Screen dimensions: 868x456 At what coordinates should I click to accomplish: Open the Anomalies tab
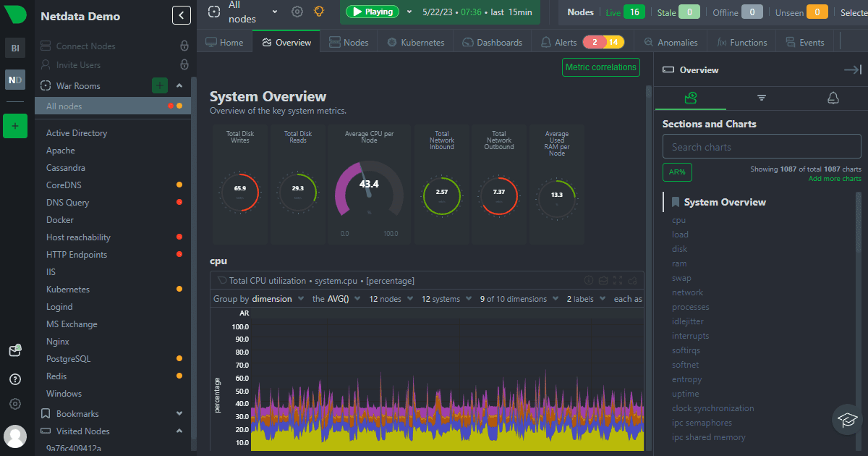point(670,43)
